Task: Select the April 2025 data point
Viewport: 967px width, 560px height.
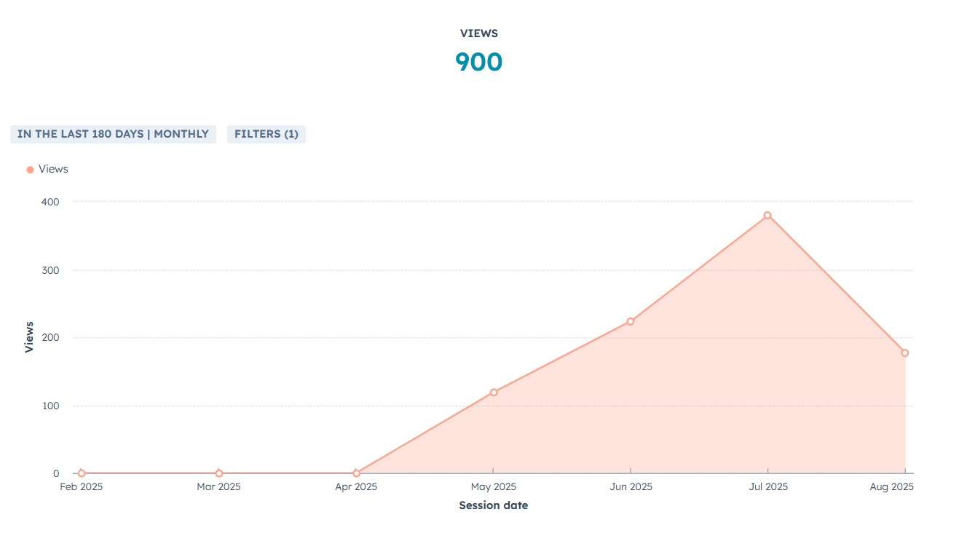Action: (356, 473)
